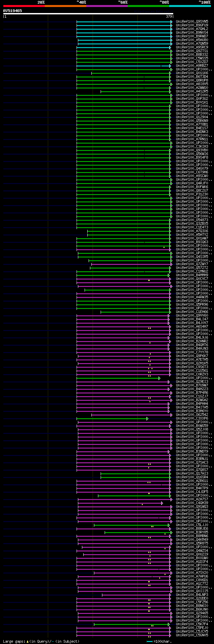The height and width of the screenshot is (644, 214).
Task: Open hit UniRef100_C9S6T3
Action: click(192, 367)
